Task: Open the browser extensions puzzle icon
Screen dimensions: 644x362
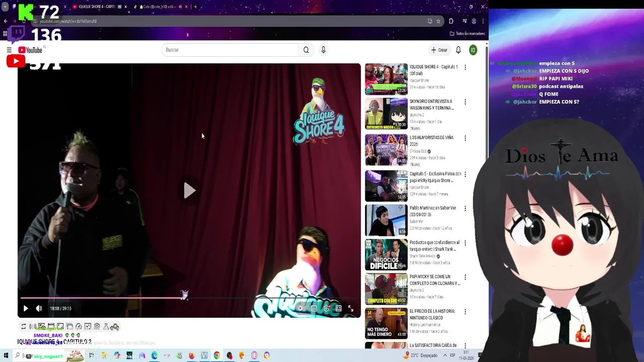Action: [x=451, y=21]
